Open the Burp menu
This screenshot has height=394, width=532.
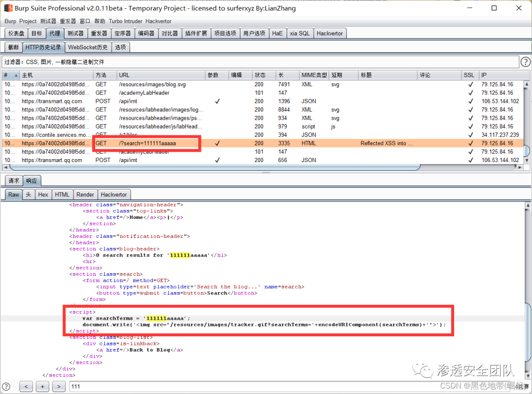click(x=10, y=21)
